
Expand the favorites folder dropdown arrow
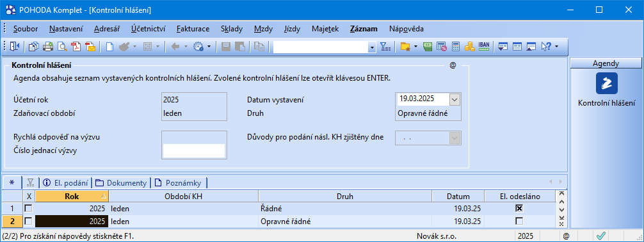(x=415, y=47)
